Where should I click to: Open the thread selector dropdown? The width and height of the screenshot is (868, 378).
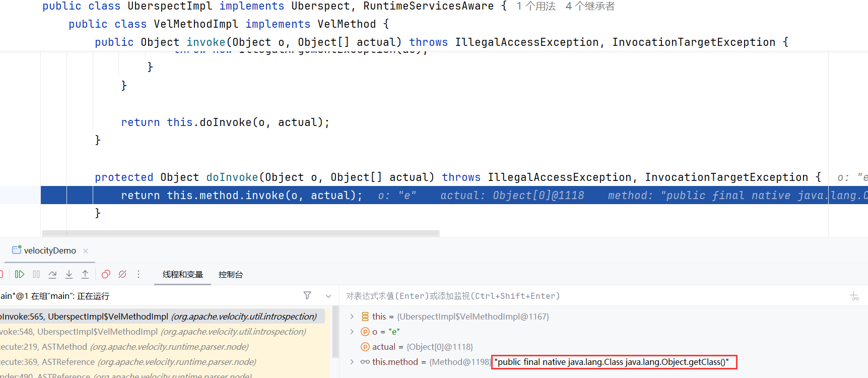click(328, 296)
